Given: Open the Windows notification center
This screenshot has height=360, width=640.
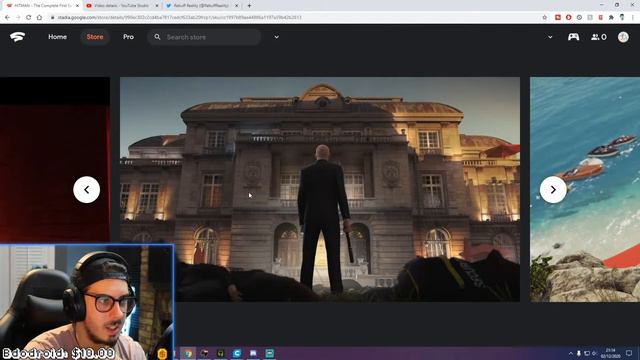Looking at the screenshot, I should tap(629, 353).
